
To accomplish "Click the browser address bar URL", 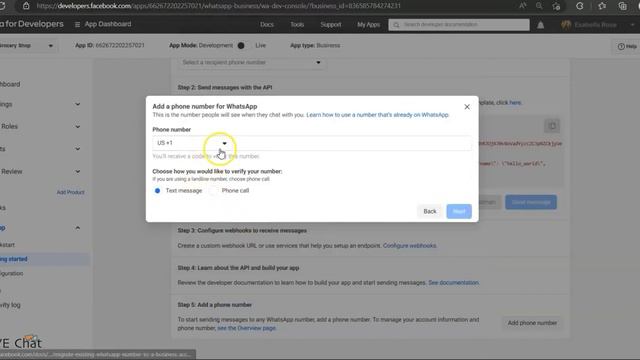I will tap(218, 6).
